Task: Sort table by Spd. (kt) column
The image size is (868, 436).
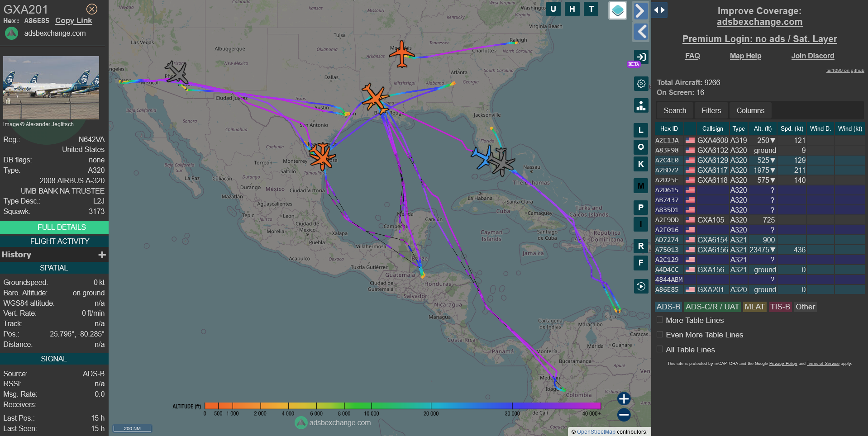Action: tap(792, 129)
